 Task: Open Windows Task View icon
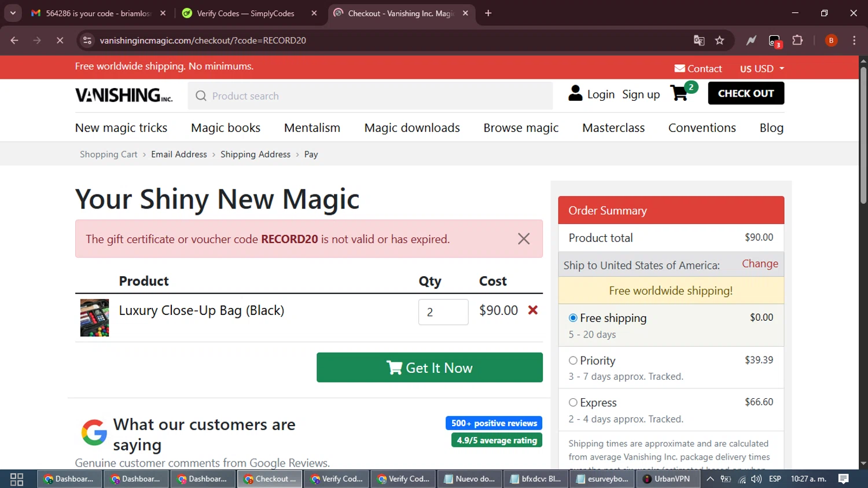(17, 479)
